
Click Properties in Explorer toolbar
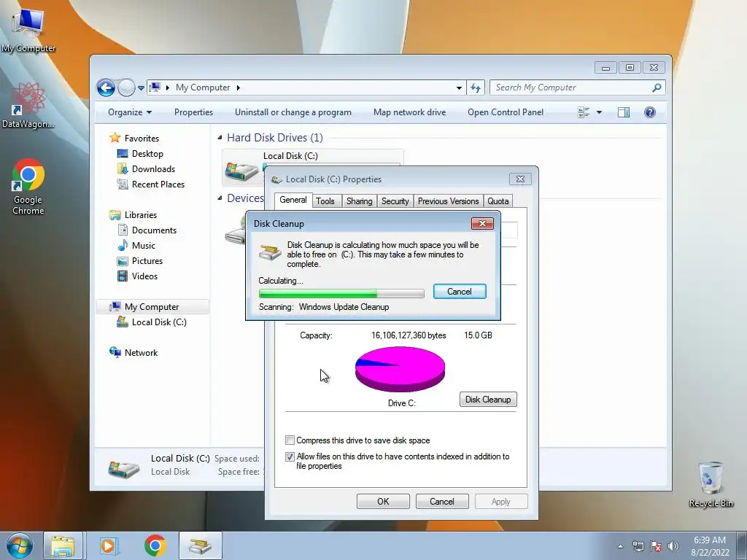pos(193,112)
